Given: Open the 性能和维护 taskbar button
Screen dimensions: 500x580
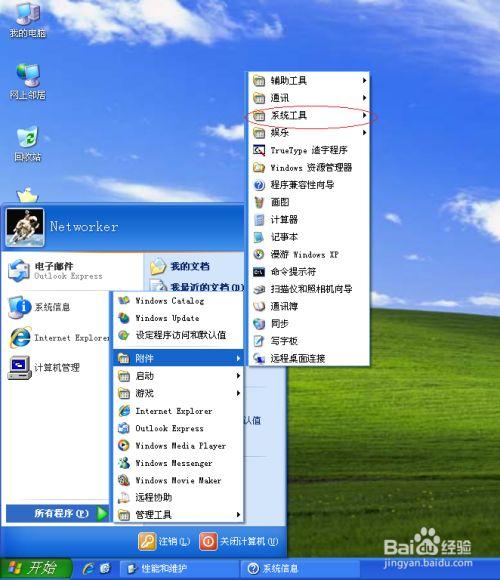Looking at the screenshot, I should (179, 568).
